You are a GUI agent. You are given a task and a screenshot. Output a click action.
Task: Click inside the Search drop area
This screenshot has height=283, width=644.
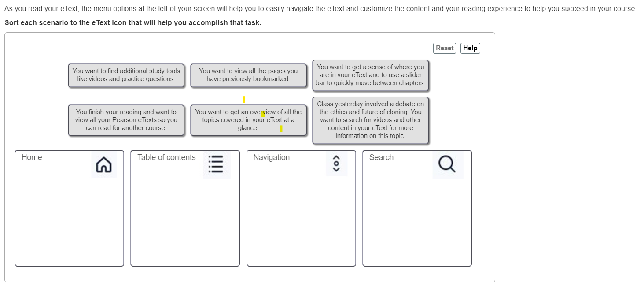coord(417,222)
